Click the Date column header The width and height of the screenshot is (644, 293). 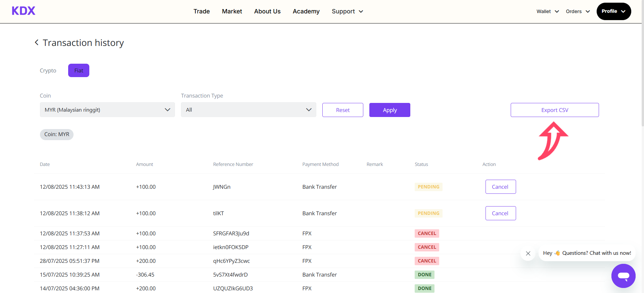tap(45, 164)
